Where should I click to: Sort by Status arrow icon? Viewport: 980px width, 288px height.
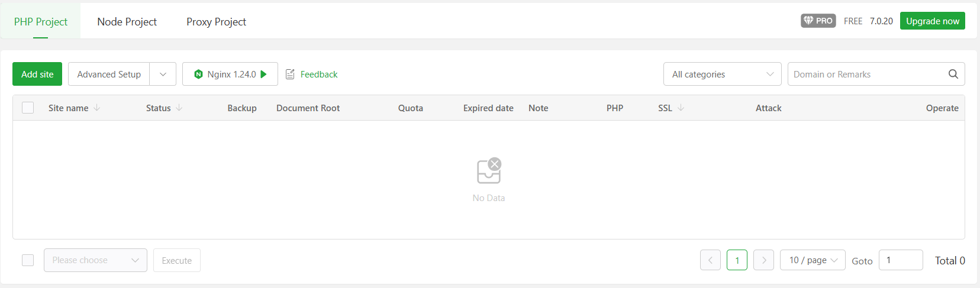[179, 108]
